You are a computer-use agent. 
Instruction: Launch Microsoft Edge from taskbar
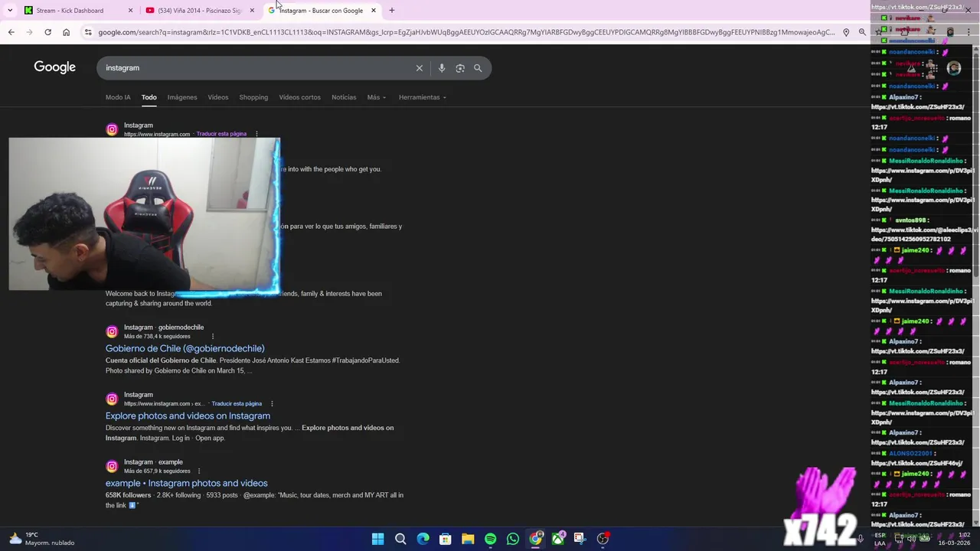click(423, 539)
